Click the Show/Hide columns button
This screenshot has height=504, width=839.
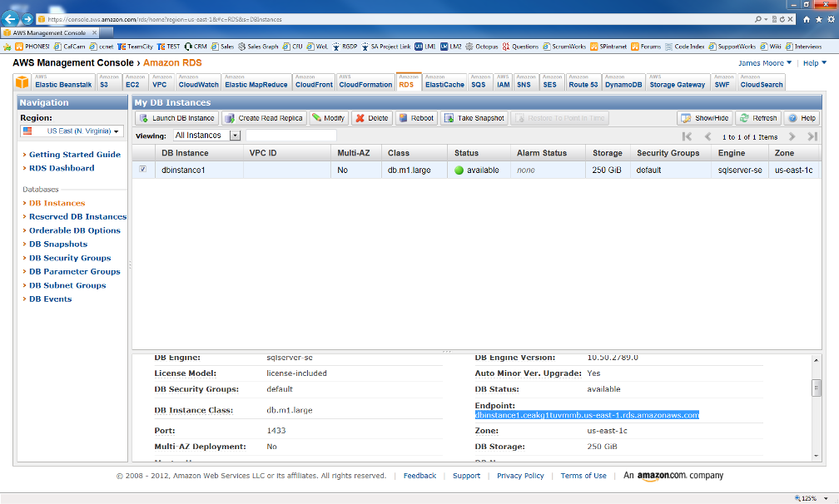[x=705, y=118]
